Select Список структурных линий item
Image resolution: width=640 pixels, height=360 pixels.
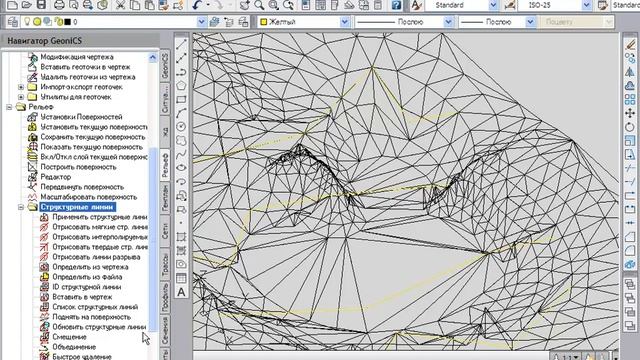[95, 307]
